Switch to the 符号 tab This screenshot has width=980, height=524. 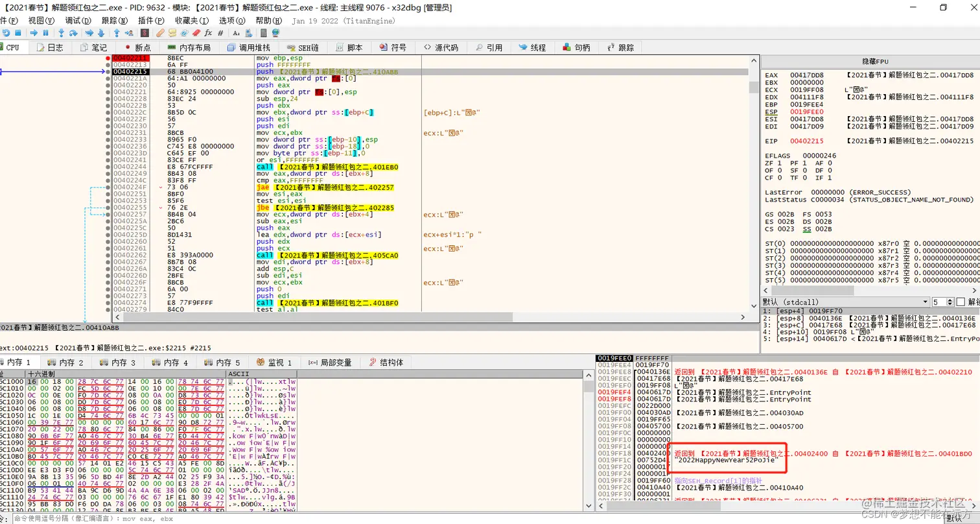393,47
